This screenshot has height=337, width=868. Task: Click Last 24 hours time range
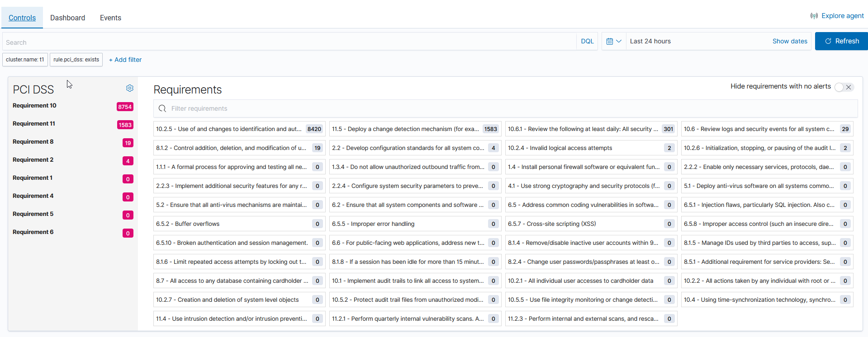pos(650,41)
